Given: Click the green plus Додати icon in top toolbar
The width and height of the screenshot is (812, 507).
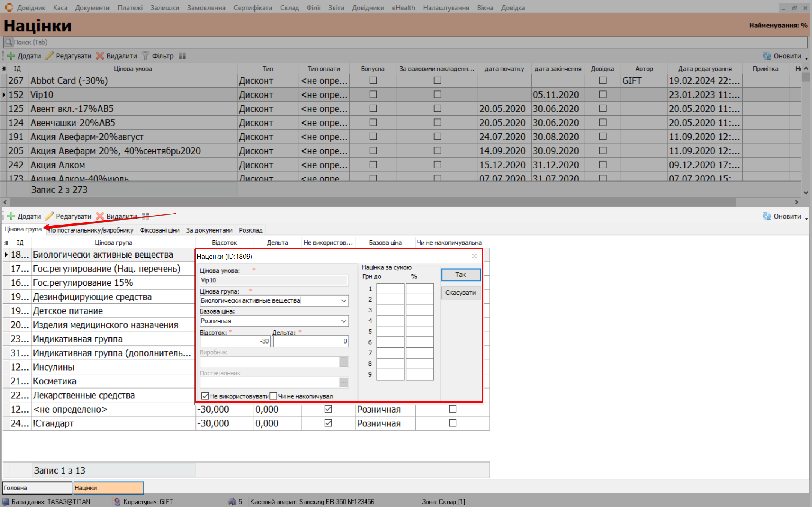Looking at the screenshot, I should coord(11,56).
